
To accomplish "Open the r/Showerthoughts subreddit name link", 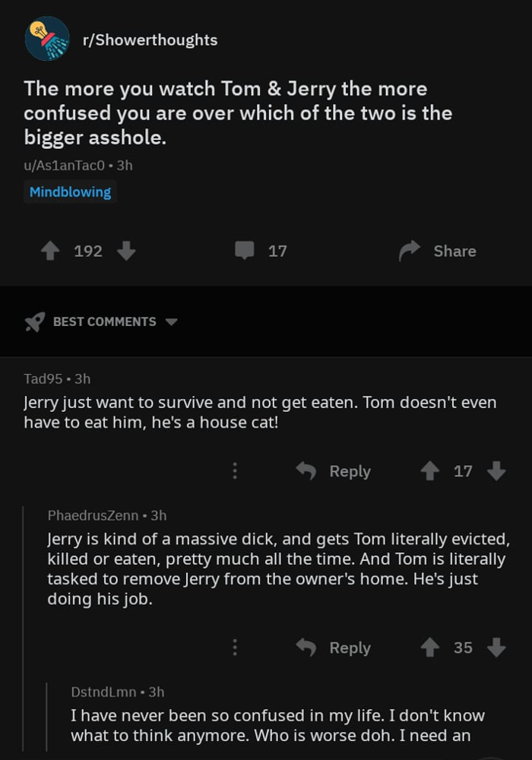I will pyautogui.click(x=150, y=40).
